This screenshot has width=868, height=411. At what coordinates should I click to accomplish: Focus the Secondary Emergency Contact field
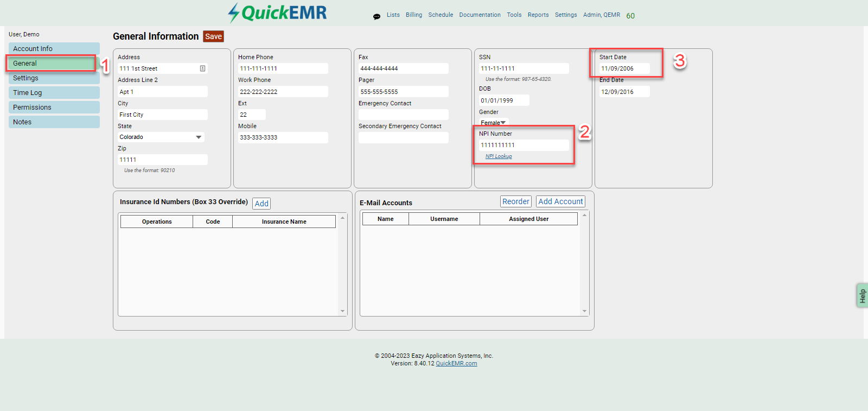pyautogui.click(x=404, y=137)
